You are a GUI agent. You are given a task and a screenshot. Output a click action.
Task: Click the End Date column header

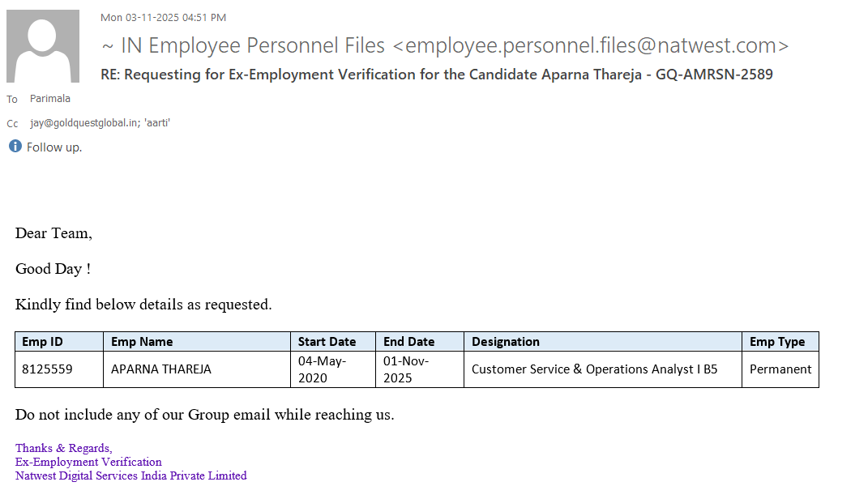point(409,342)
